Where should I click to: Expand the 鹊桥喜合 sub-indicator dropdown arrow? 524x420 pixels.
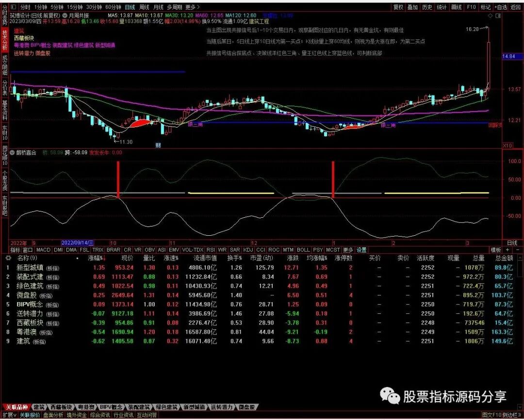point(12,153)
